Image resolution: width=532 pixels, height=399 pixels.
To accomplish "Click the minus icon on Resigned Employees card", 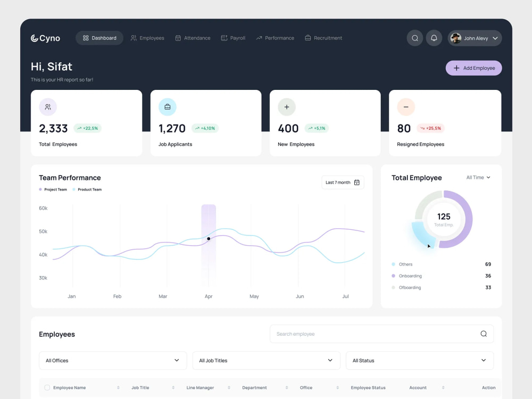I will [x=406, y=107].
